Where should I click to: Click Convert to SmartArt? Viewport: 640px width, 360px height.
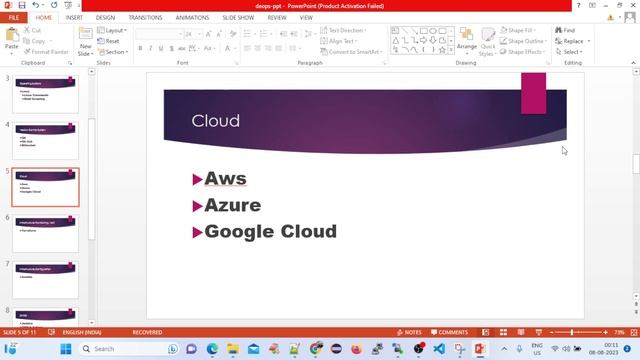click(351, 52)
